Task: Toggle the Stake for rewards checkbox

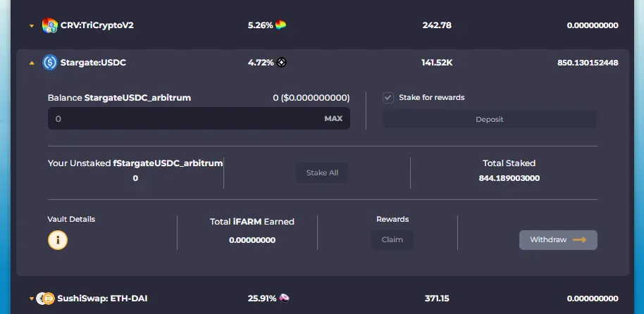Action: pos(388,98)
